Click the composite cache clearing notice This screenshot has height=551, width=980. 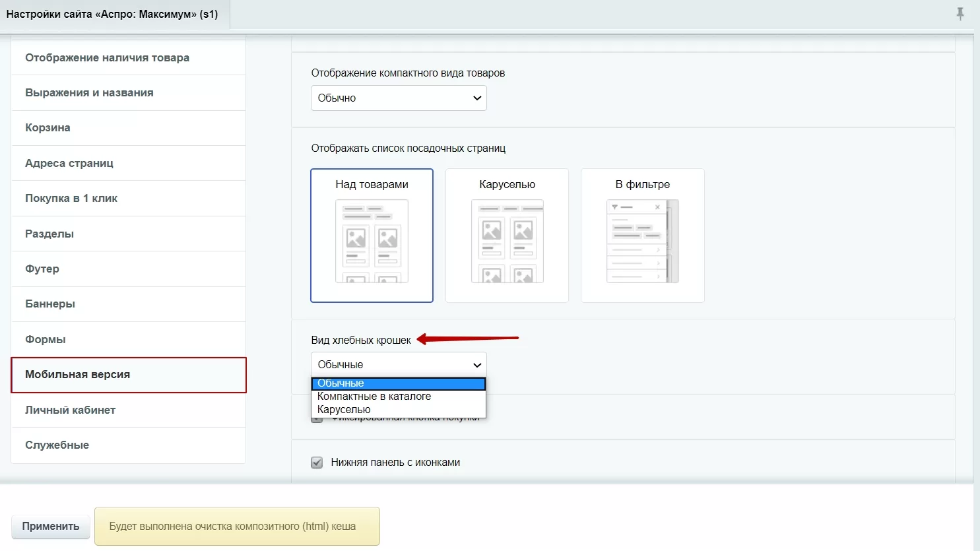coord(237,527)
